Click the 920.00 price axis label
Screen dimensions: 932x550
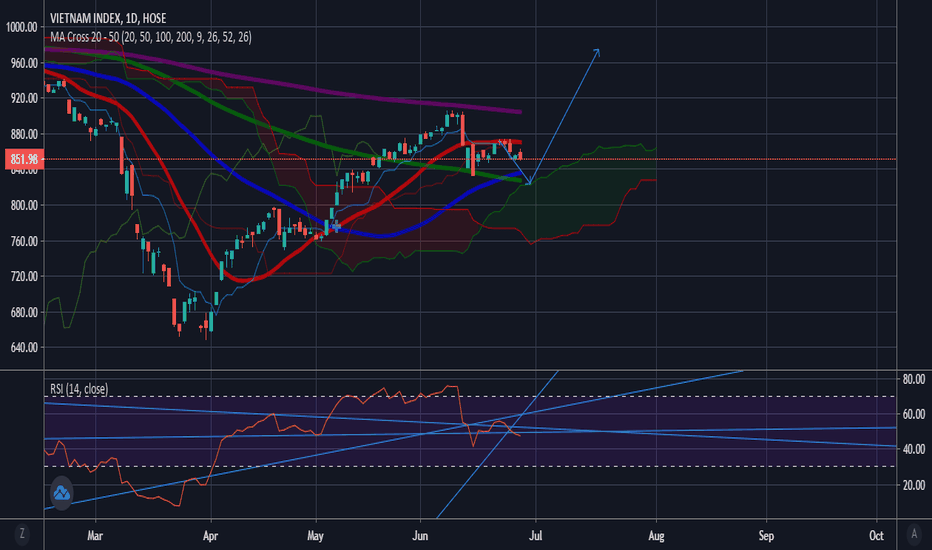24,98
